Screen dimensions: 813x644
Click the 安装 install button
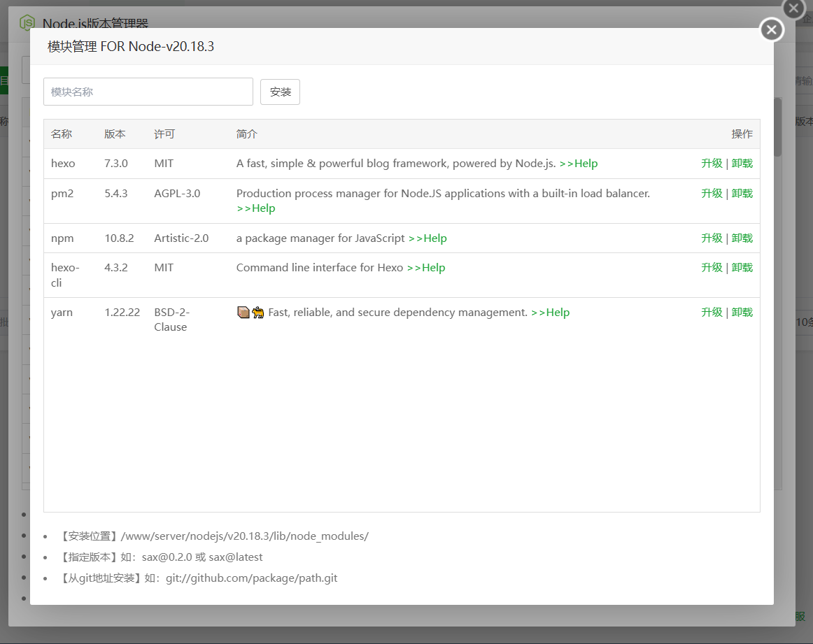[x=280, y=92]
